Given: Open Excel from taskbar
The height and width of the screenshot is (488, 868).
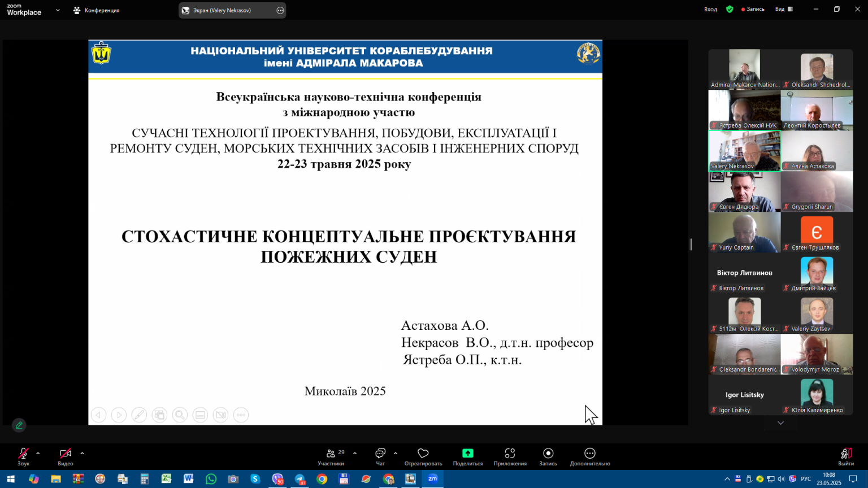Looking at the screenshot, I should pyautogui.click(x=166, y=479).
